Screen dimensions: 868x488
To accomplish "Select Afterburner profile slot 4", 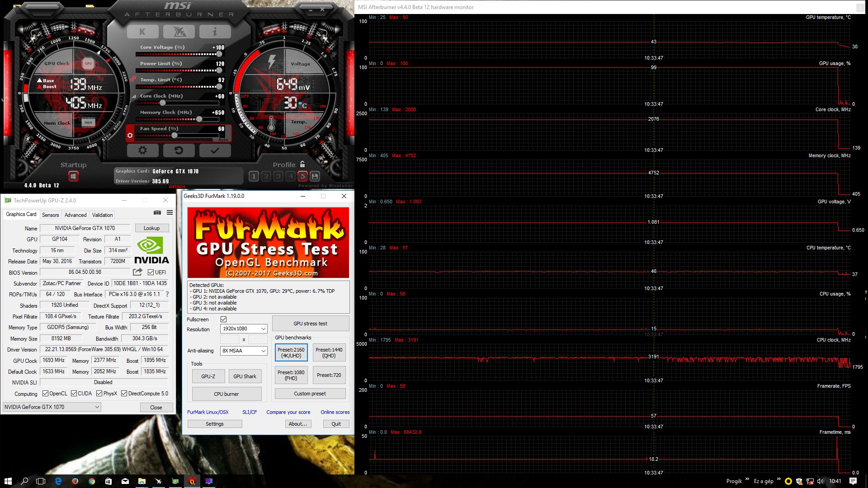I will point(291,176).
